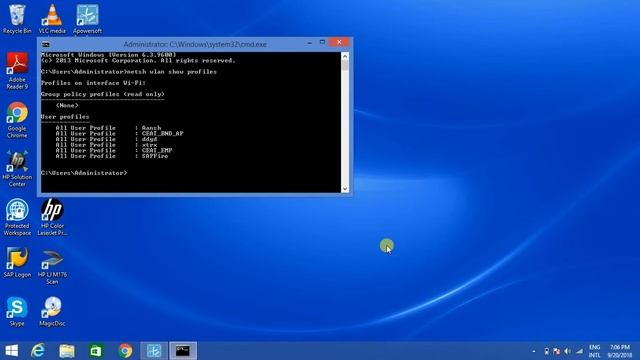Click the SAPFire profile line
Image resolution: width=640 pixels, height=360 pixels.
point(112,156)
